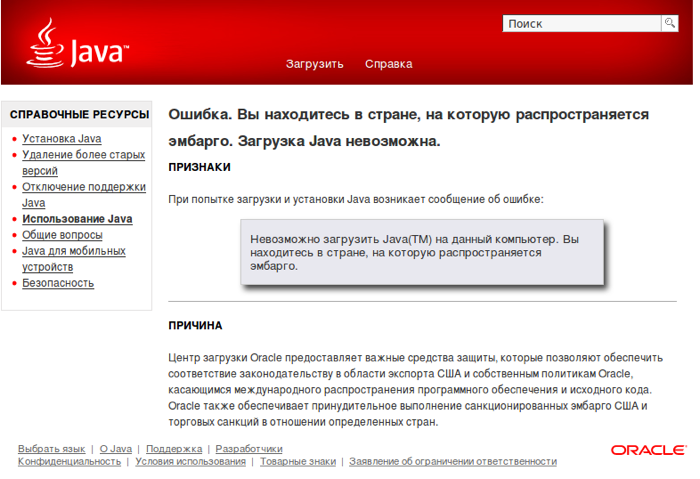Screen dimensions: 700x479
Task: Click the gray error message box text
Action: click(x=414, y=252)
